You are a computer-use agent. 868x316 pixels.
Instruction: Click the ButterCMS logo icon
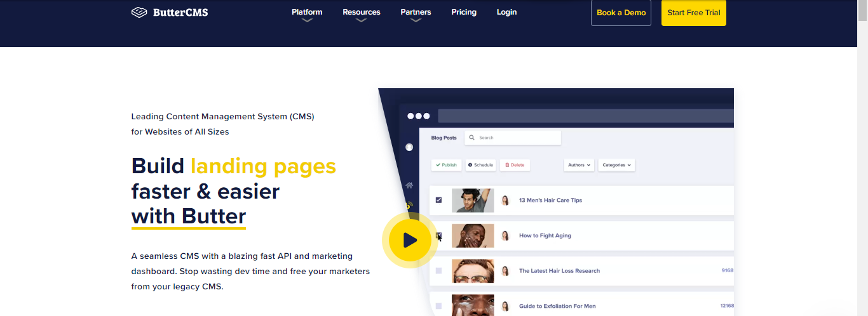(139, 12)
